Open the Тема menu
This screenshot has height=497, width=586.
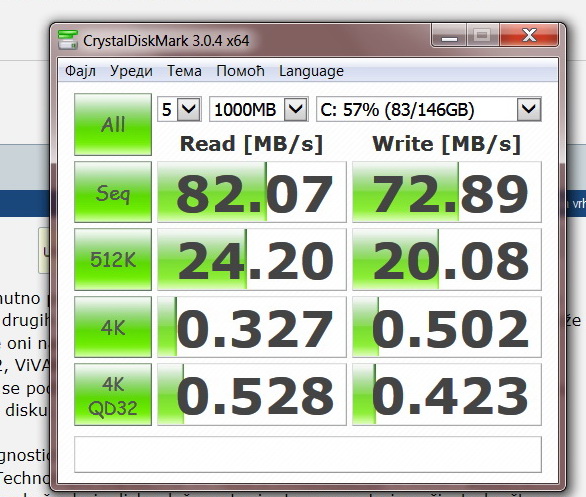(x=184, y=71)
